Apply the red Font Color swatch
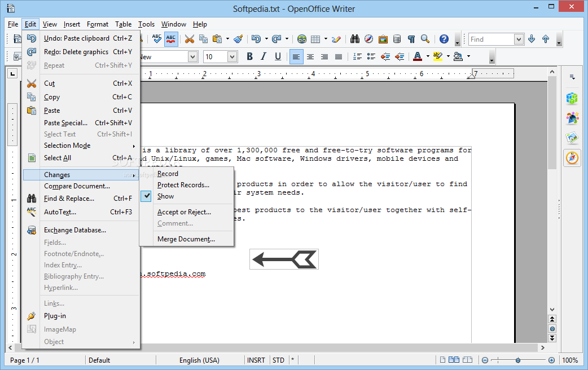The height and width of the screenshot is (370, 588). click(x=418, y=56)
